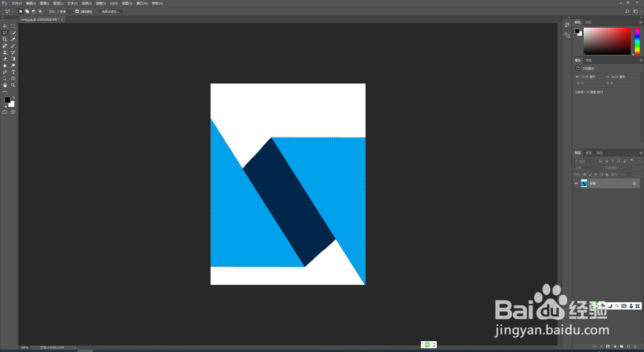Select the History Brush tool
644x352 pixels.
pyautogui.click(x=13, y=52)
